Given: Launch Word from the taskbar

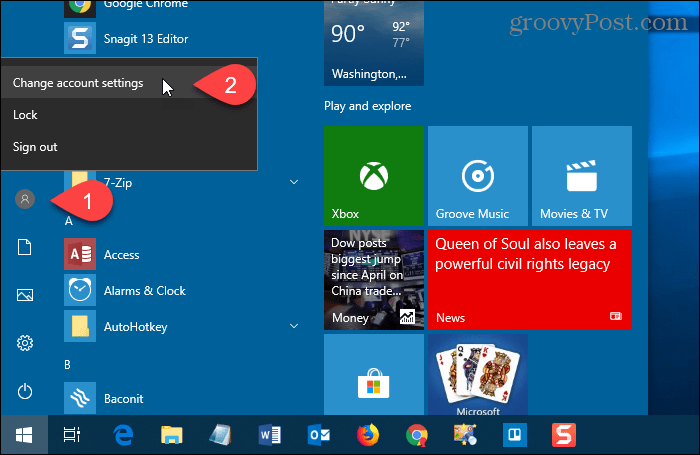Looking at the screenshot, I should 270,435.
